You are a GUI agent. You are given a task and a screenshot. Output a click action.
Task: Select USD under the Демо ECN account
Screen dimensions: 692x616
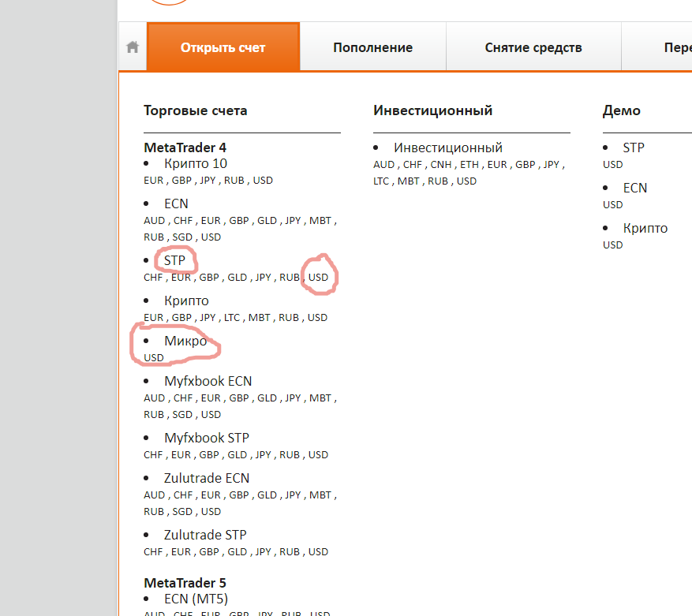[x=612, y=205]
